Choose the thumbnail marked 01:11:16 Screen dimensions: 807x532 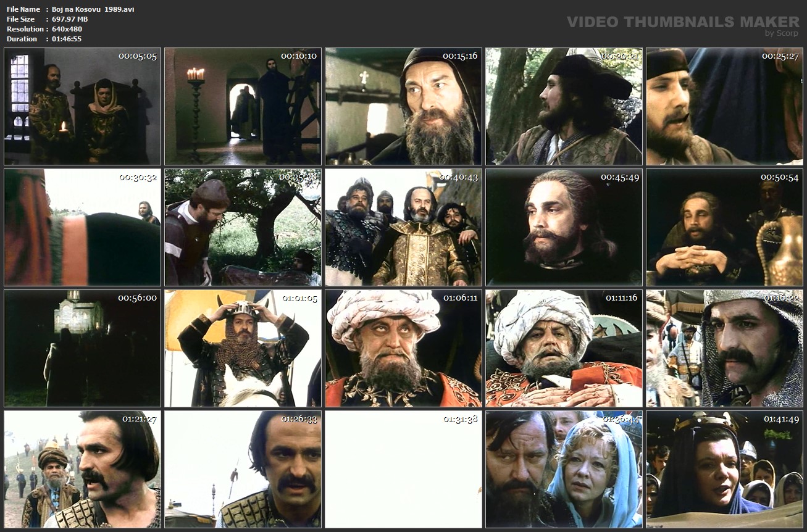564,348
